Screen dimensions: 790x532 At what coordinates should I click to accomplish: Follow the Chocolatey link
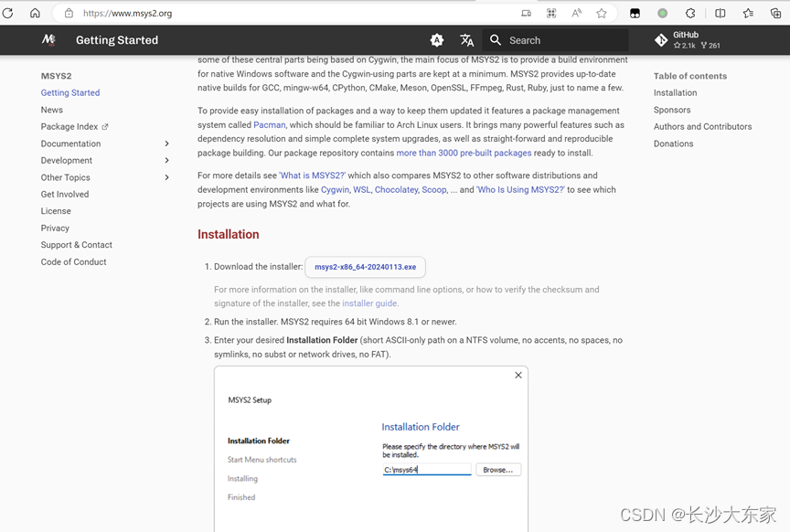pyautogui.click(x=396, y=190)
